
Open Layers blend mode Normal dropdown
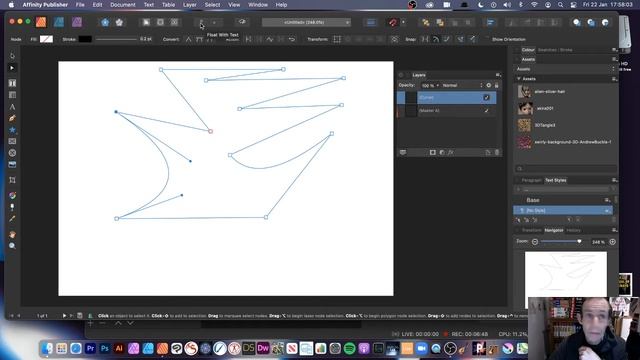(x=462, y=85)
